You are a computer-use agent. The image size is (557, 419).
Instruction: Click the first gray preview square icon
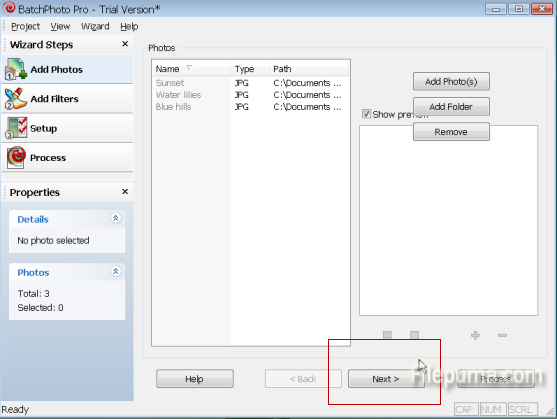click(x=387, y=335)
